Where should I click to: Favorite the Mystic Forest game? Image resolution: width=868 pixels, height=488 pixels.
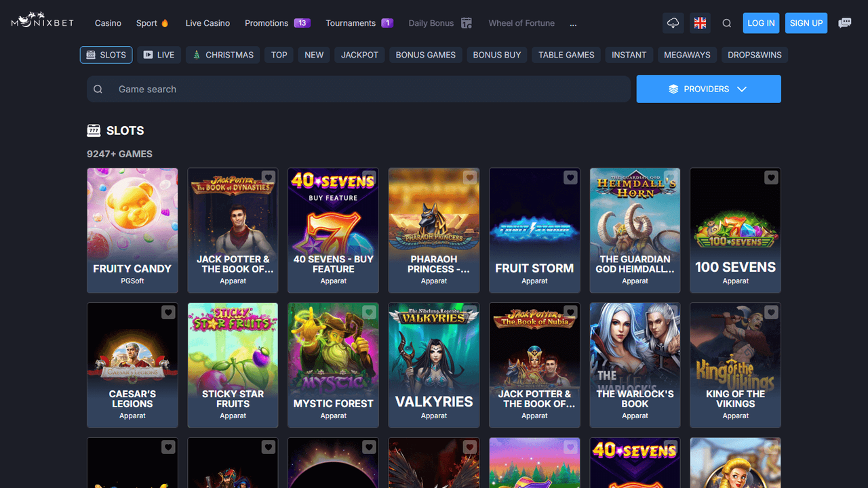(x=369, y=312)
